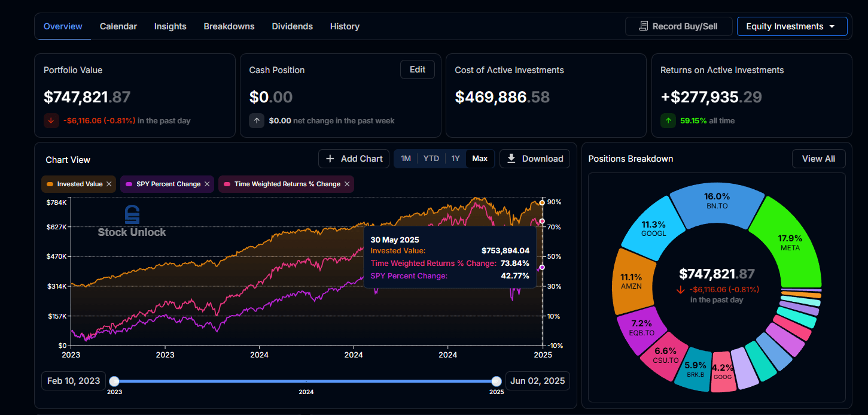This screenshot has width=868, height=415.
Task: Click the pink Time Weighted Returns legend dot
Action: click(227, 184)
